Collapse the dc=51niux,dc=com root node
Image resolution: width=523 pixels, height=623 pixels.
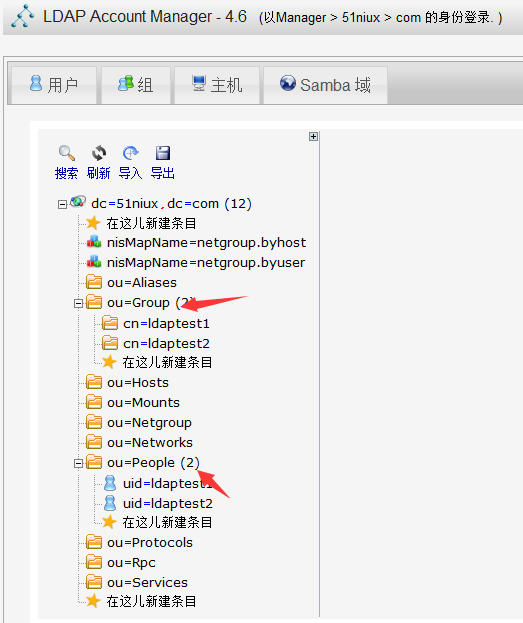62,205
